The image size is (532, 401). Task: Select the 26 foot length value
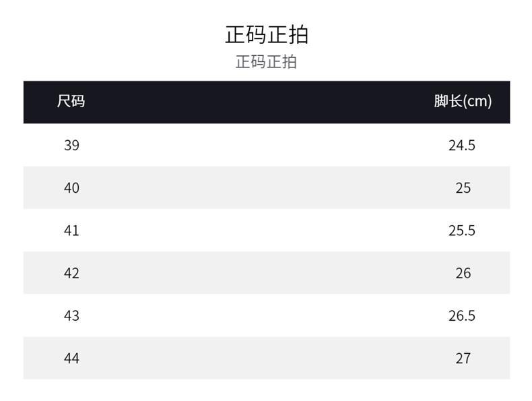tap(463, 273)
